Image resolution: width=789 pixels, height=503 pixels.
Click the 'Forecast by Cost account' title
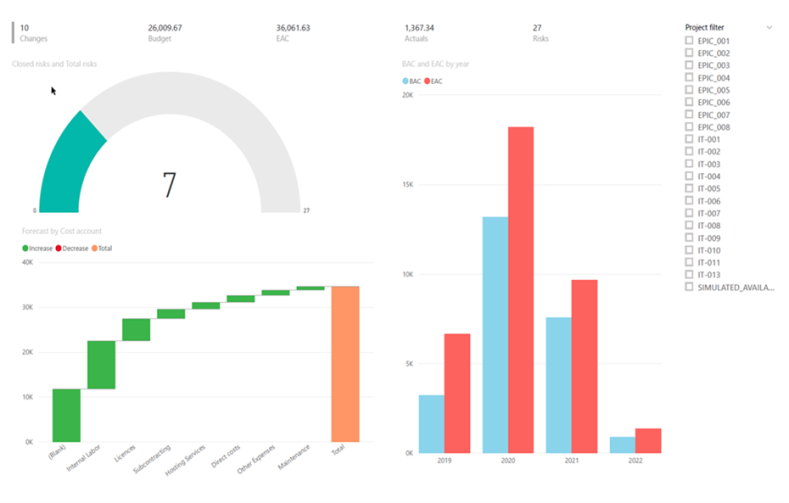[x=62, y=231]
